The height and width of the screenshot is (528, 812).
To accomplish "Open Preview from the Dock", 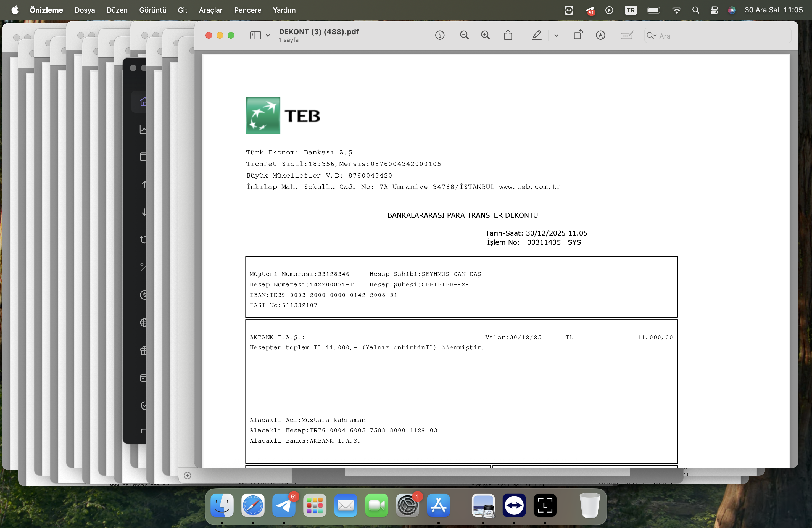I will tap(483, 505).
